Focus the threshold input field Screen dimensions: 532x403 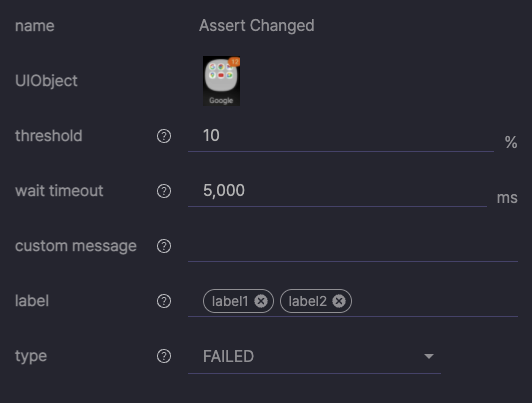[341, 136]
